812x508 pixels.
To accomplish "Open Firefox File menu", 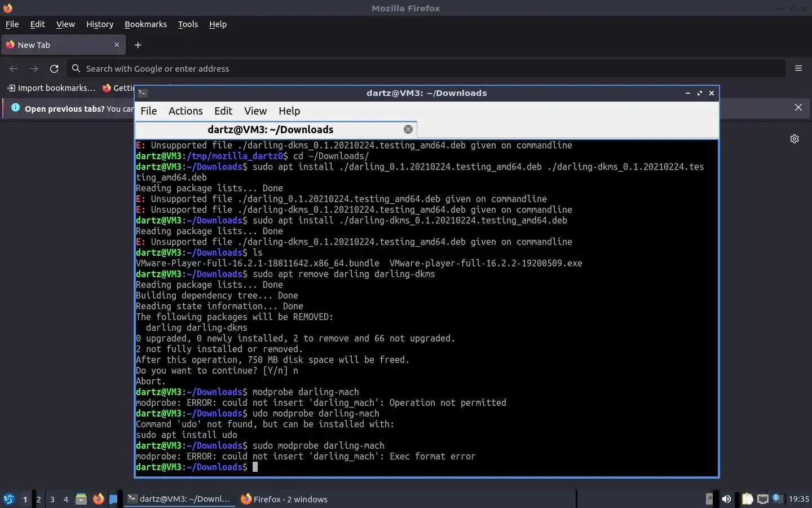I will click(12, 24).
